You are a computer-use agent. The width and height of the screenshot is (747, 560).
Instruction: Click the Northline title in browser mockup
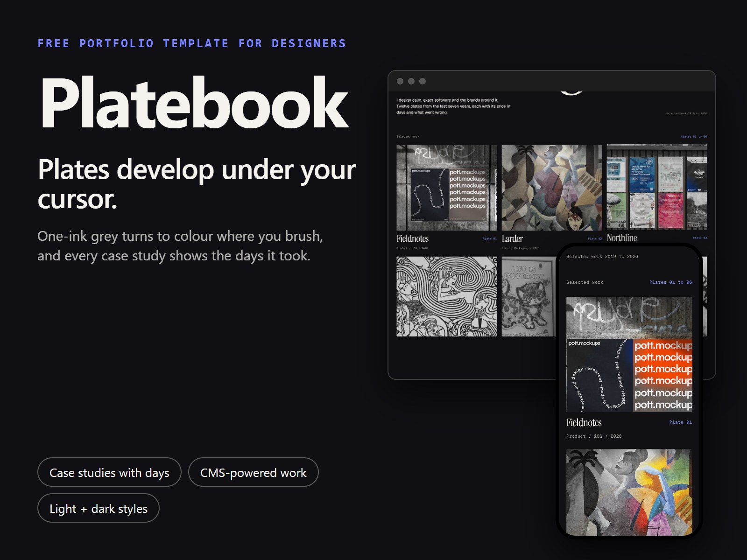point(622,238)
